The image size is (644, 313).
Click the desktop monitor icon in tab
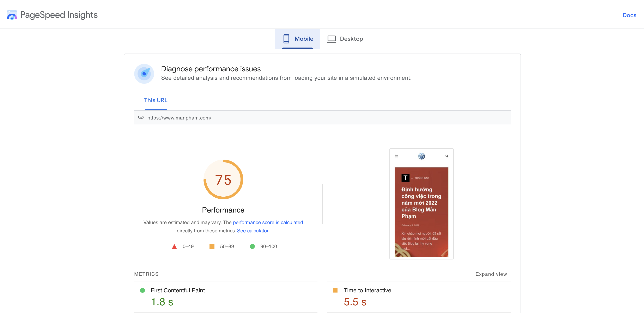332,39
